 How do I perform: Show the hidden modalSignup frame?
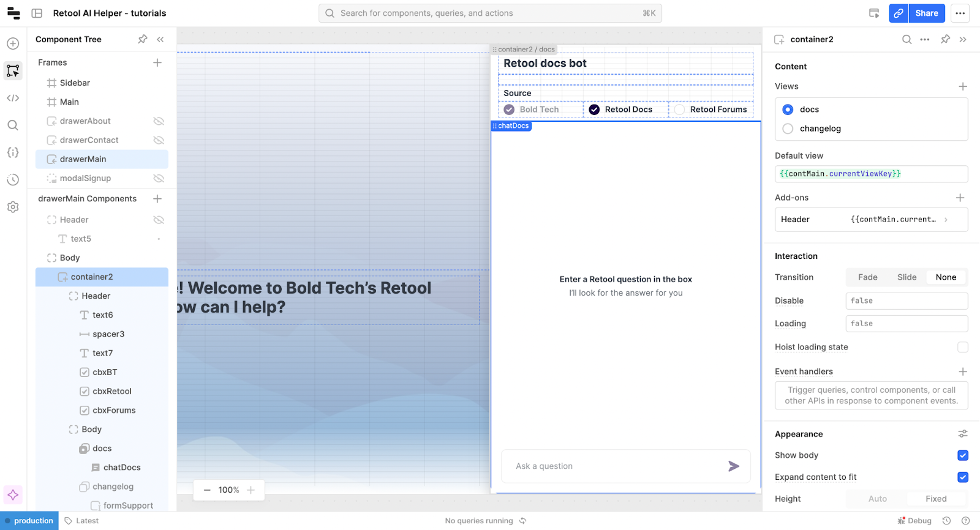159,178
